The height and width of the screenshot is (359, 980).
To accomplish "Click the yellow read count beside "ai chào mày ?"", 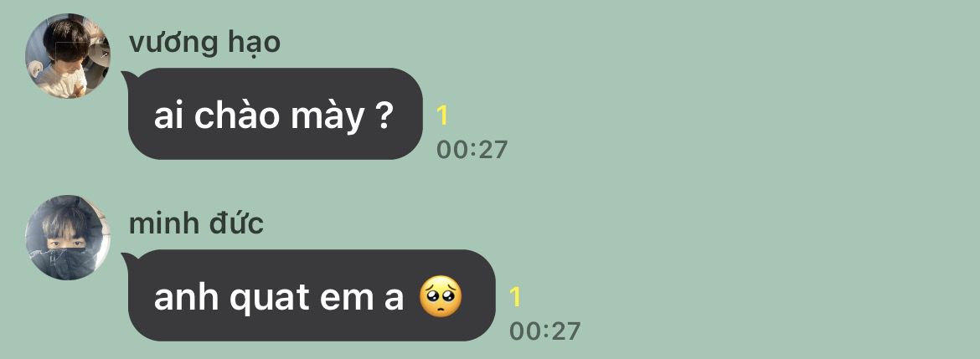I will [x=442, y=115].
